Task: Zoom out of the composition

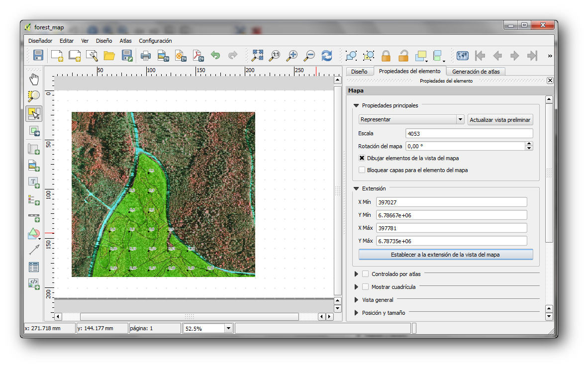Action: click(x=309, y=56)
